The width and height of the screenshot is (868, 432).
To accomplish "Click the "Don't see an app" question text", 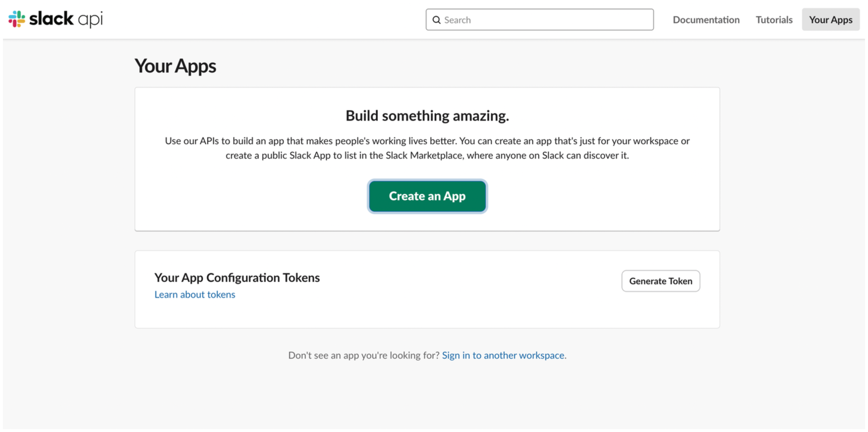I will 364,355.
